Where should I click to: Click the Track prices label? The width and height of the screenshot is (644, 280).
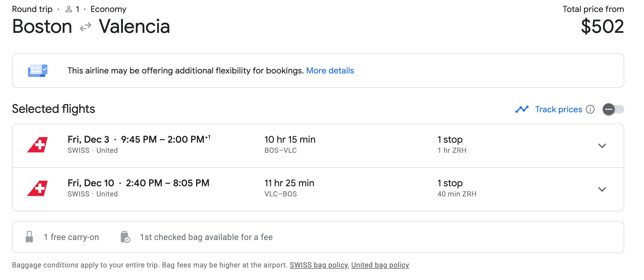[558, 110]
